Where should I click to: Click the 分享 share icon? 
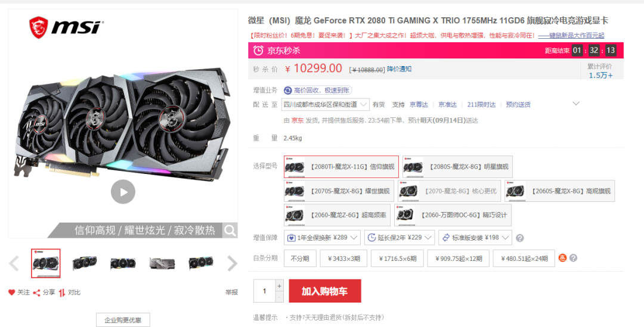(x=36, y=292)
